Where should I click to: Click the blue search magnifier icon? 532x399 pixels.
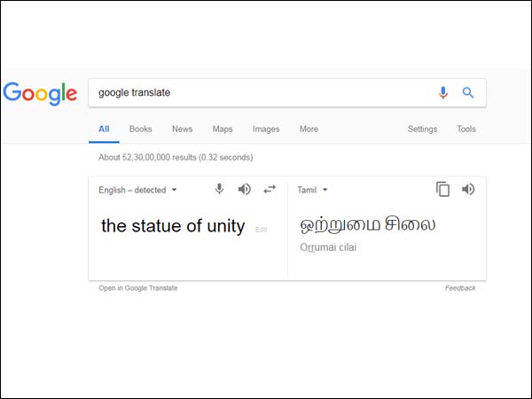coord(468,92)
